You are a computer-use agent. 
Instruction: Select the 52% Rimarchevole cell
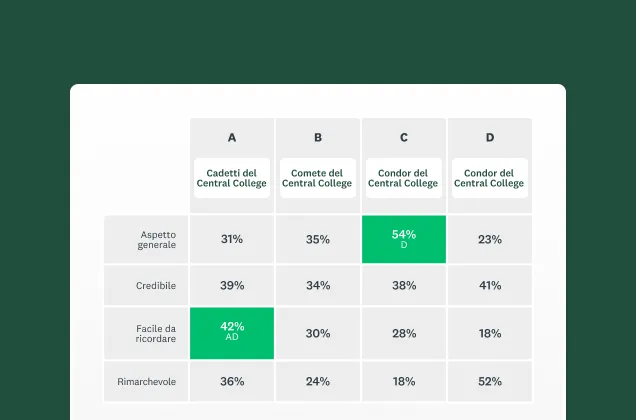point(489,381)
